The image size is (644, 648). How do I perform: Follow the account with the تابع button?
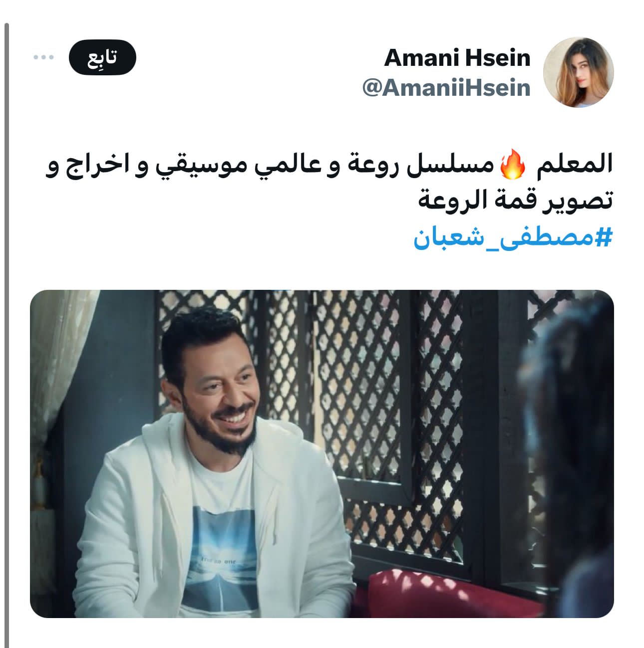[102, 57]
